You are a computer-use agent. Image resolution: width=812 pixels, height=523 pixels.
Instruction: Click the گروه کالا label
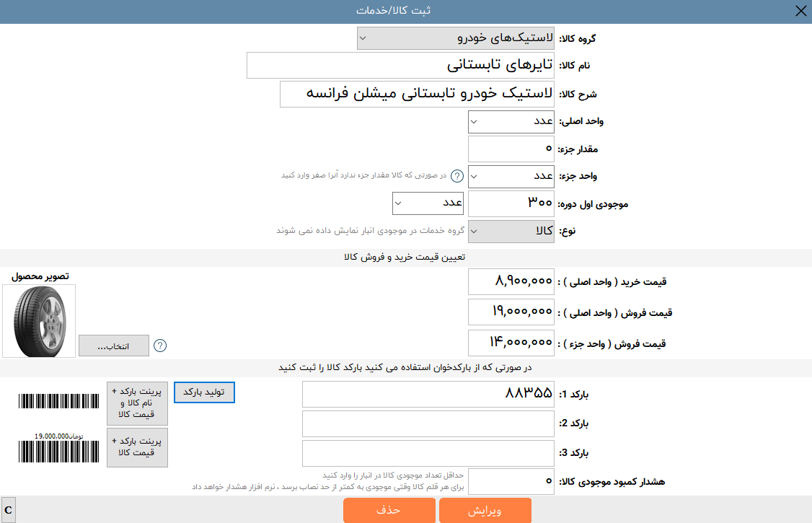(x=578, y=39)
